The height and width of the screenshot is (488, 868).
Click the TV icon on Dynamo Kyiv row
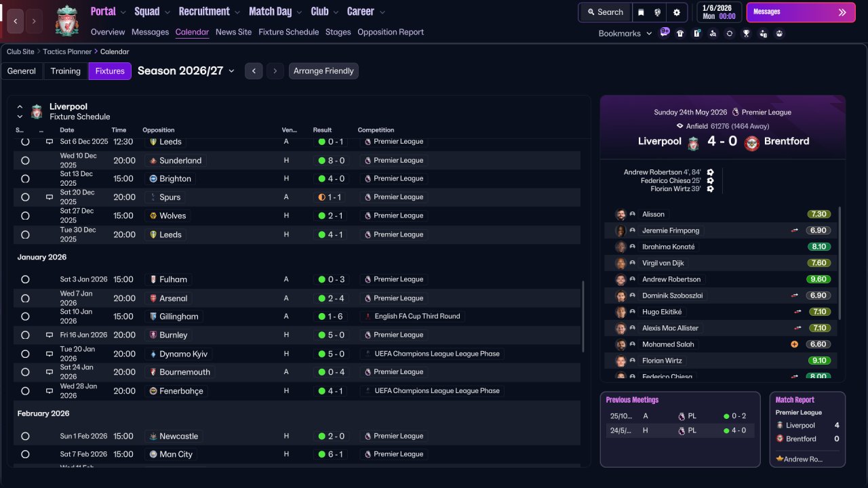pos(50,354)
